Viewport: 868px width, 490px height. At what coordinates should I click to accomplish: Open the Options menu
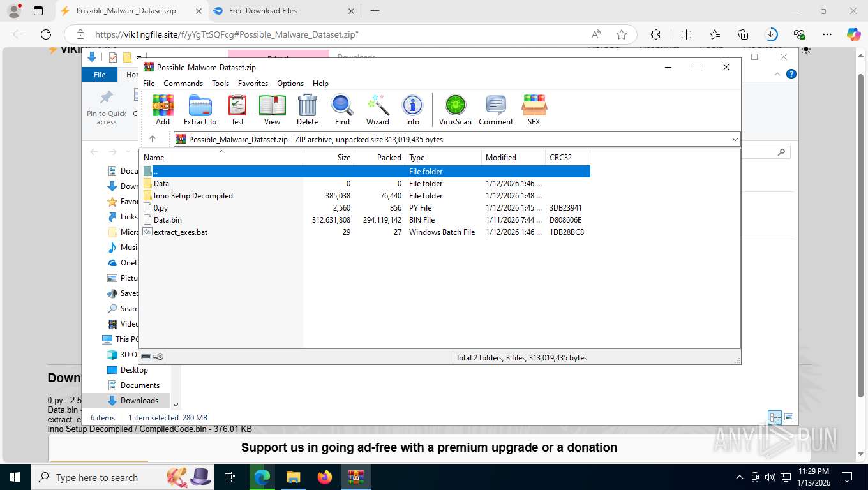click(x=290, y=84)
